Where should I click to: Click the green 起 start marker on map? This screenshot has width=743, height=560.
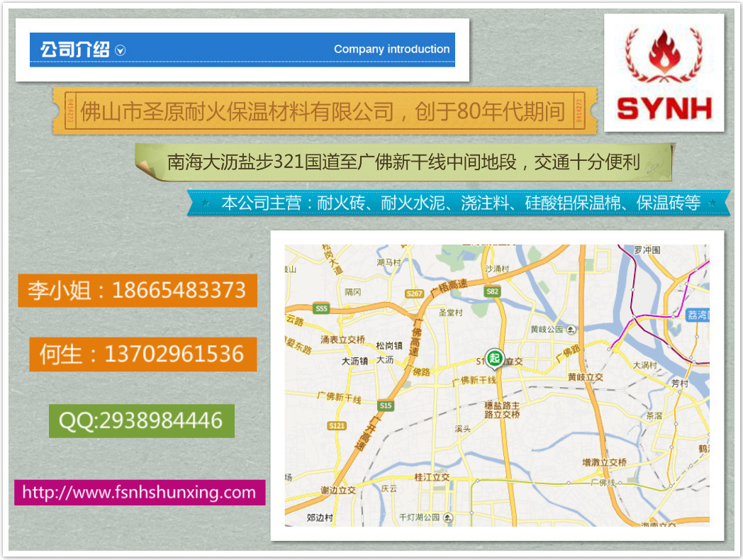(x=493, y=357)
